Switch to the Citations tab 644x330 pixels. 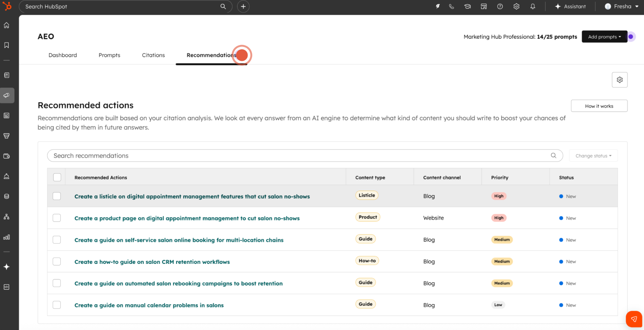153,55
